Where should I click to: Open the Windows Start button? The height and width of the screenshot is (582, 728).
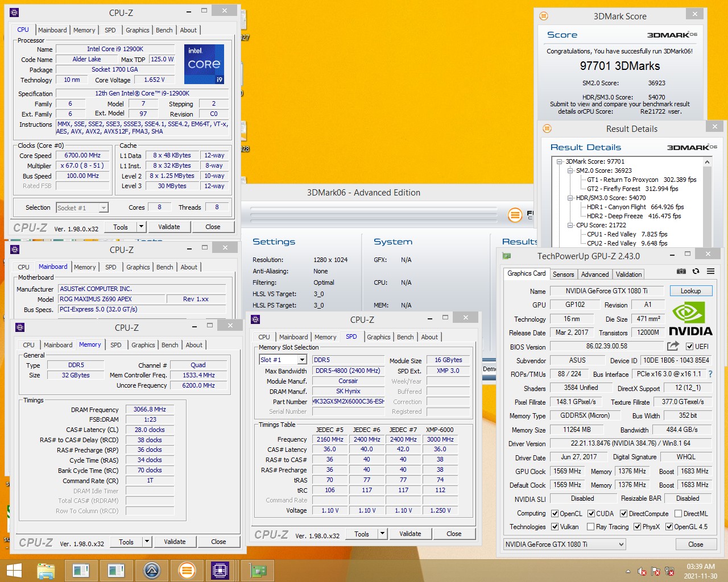[x=14, y=570]
